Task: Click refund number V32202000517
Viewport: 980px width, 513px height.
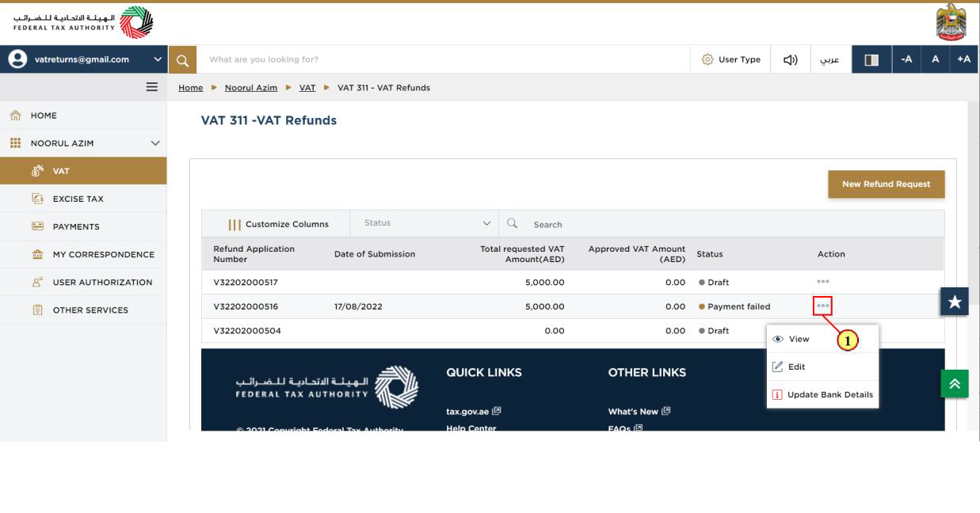Action: pyautogui.click(x=246, y=283)
